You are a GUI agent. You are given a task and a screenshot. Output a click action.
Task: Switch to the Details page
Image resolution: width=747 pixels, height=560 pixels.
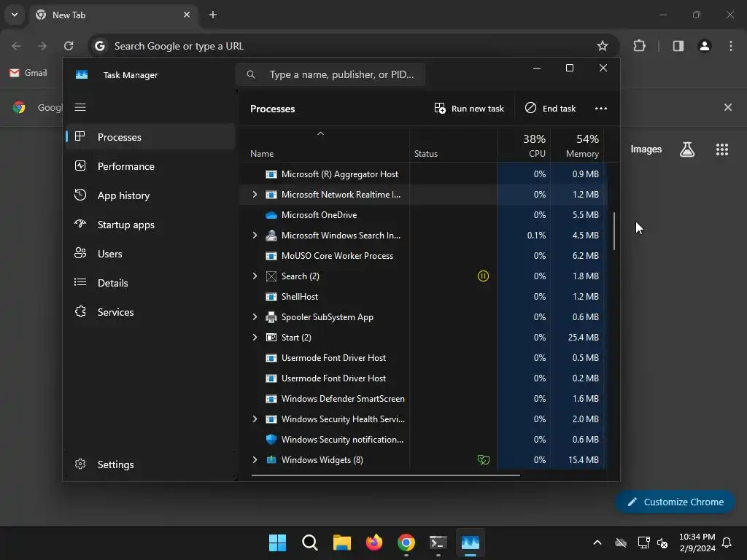click(150, 283)
